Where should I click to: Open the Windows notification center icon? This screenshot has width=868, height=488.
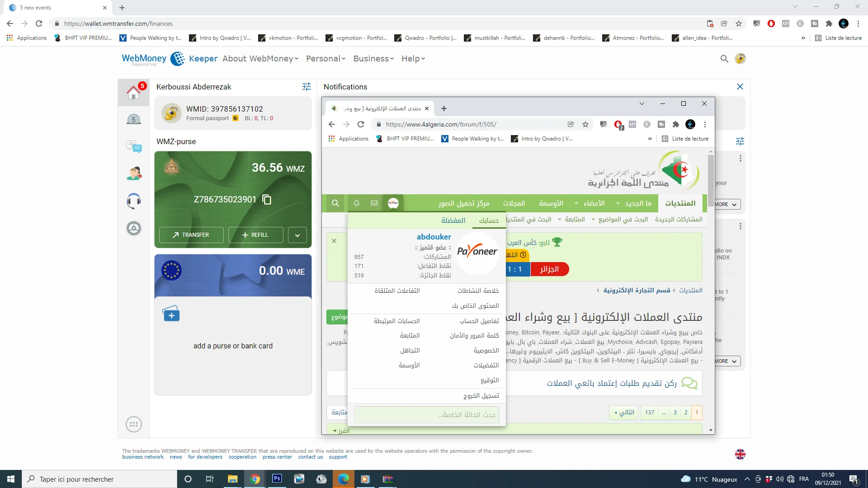[854, 479]
